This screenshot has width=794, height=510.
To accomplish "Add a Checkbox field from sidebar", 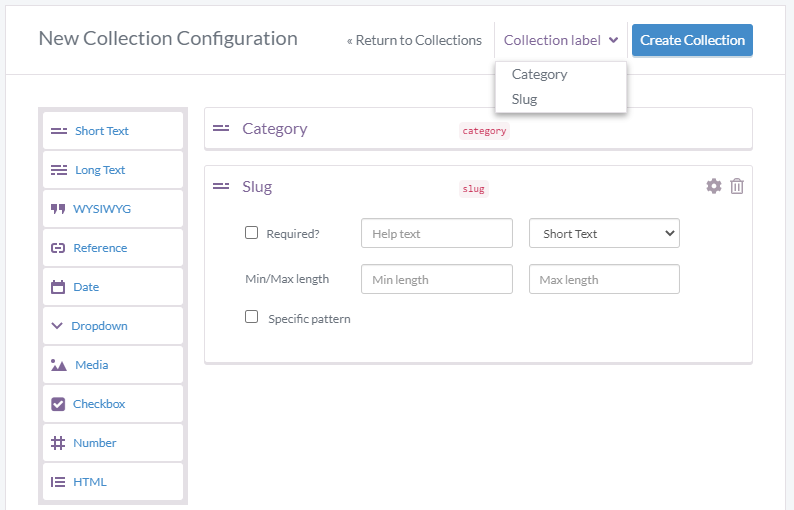I will coord(98,404).
